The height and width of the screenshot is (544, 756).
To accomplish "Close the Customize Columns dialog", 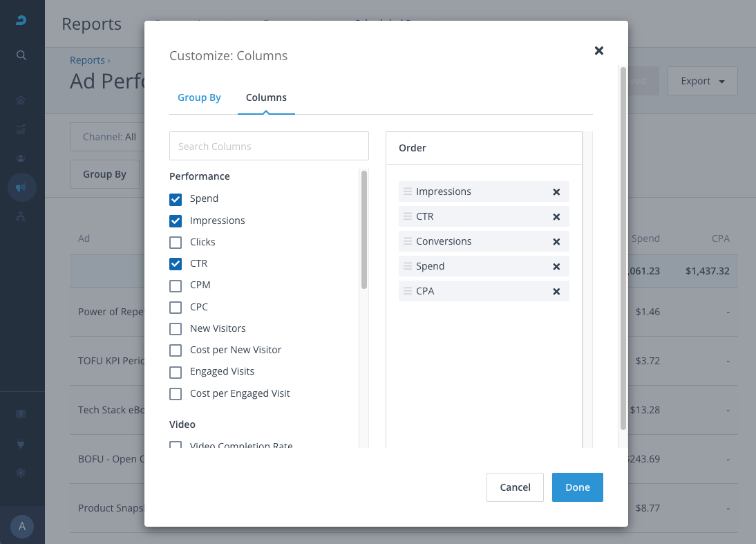I will coord(599,50).
